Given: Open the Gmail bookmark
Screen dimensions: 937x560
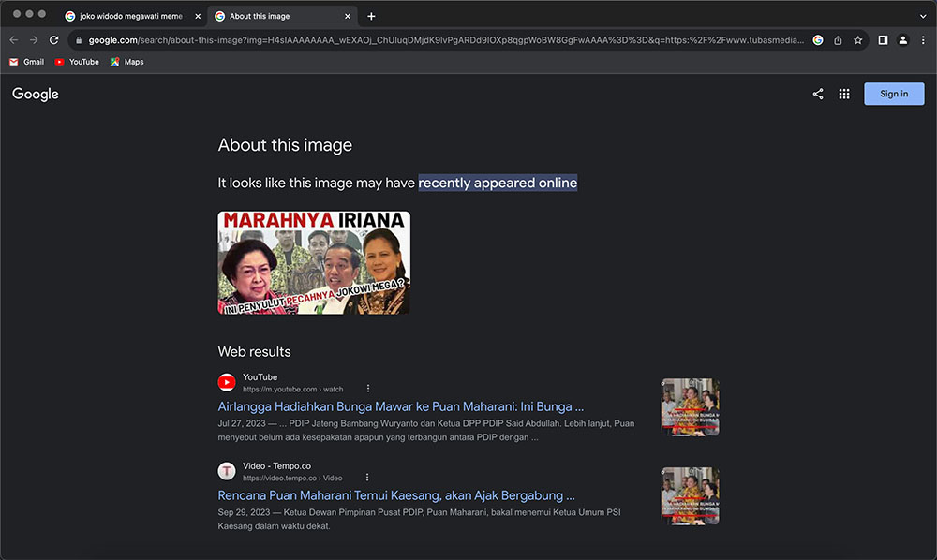Looking at the screenshot, I should (26, 62).
